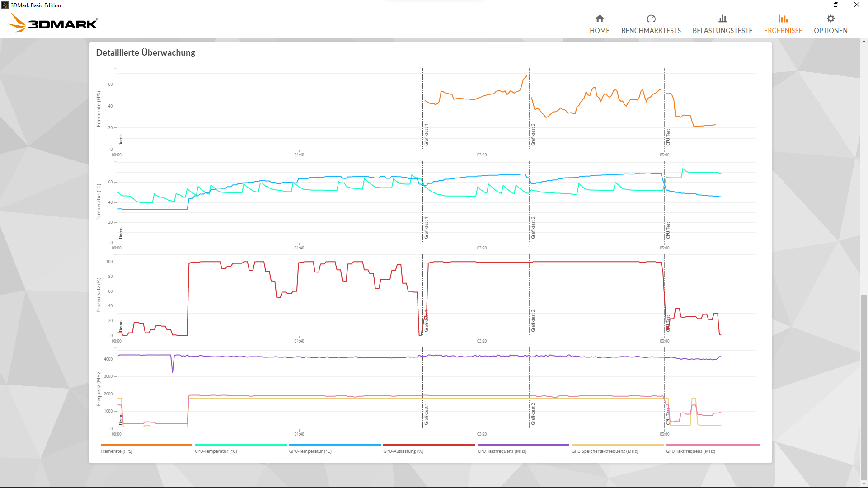Image resolution: width=868 pixels, height=488 pixels.
Task: Click the title bar app icon
Action: [5, 5]
